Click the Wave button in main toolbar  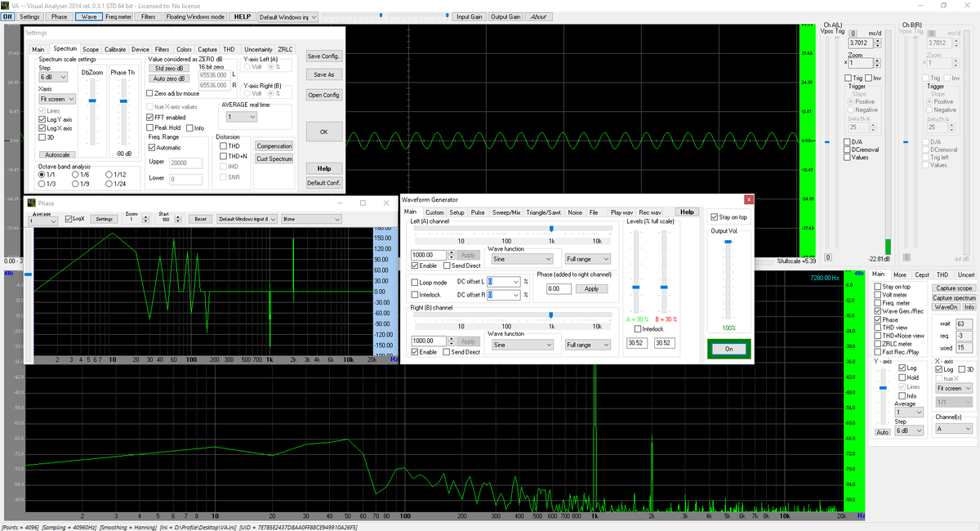coord(88,16)
